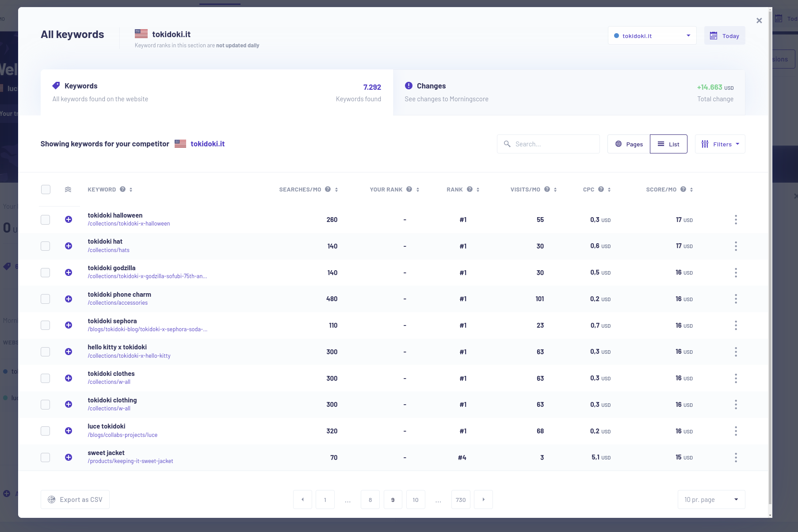Screen dimensions: 798x532
Task: Click the help icon beside SEARCHES/MO header
Action: [328, 189]
